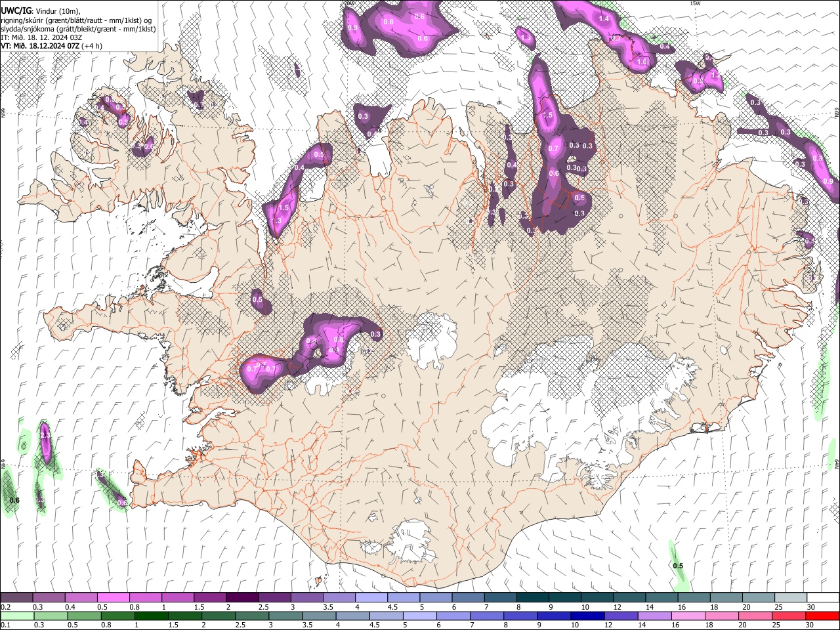Select top-row legend swatch between 0.5 and 0.8

(114, 597)
